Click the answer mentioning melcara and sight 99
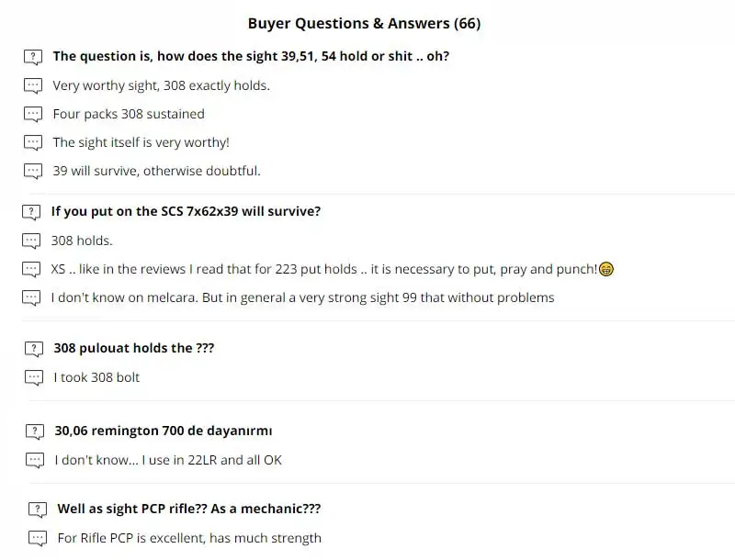The image size is (735, 560). point(302,297)
